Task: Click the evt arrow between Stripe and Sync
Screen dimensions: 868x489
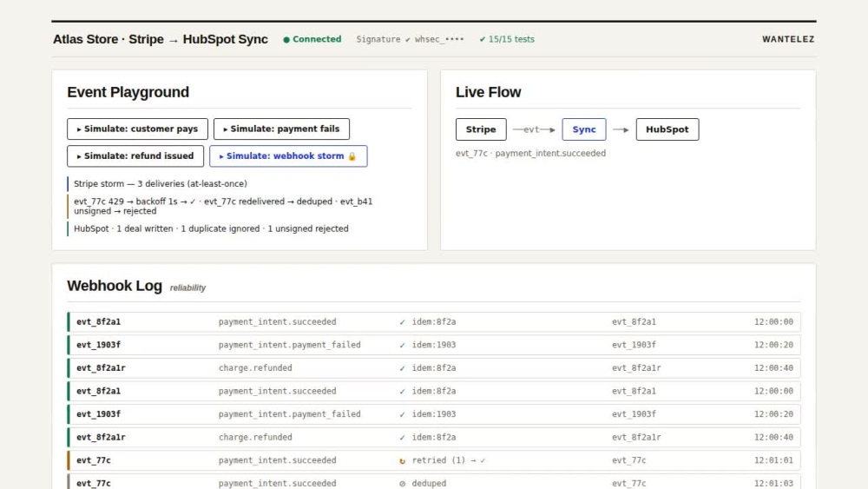Action: (534, 129)
